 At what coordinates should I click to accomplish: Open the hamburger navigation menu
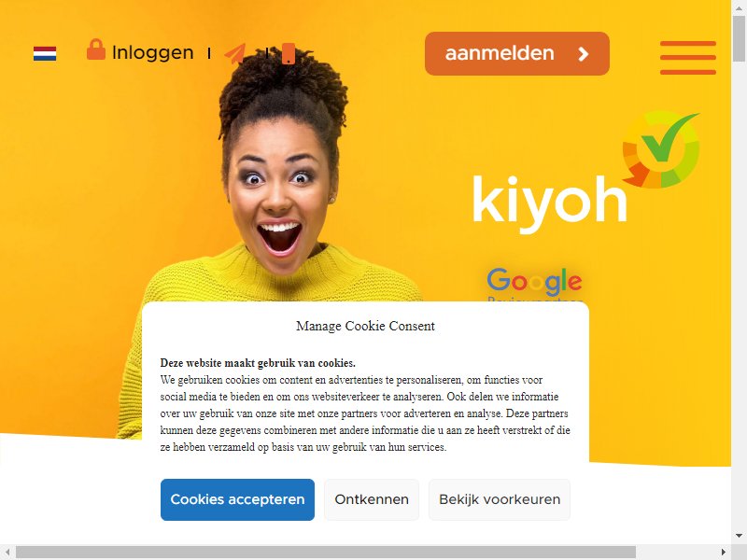click(x=688, y=58)
